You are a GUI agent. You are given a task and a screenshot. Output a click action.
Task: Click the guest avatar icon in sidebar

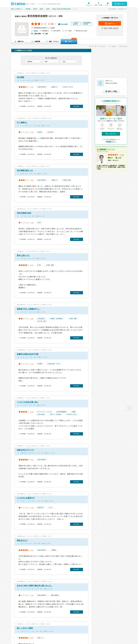coord(100,83)
